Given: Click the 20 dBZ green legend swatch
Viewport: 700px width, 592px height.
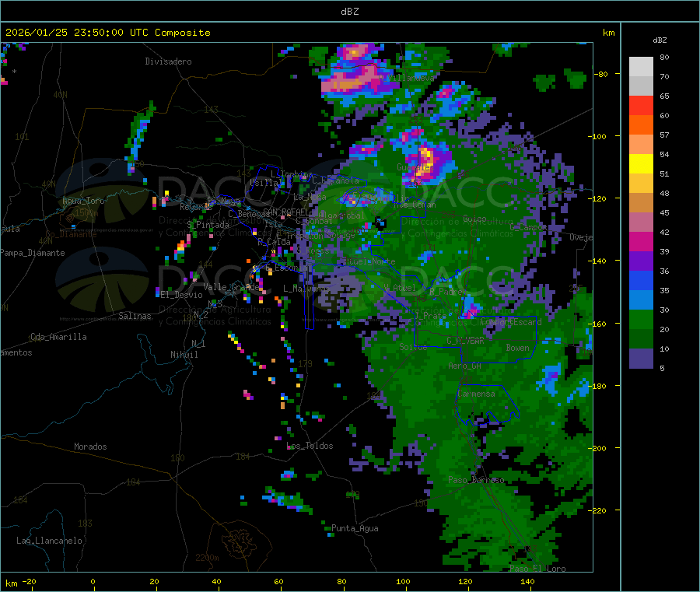Looking at the screenshot, I should click(641, 319).
